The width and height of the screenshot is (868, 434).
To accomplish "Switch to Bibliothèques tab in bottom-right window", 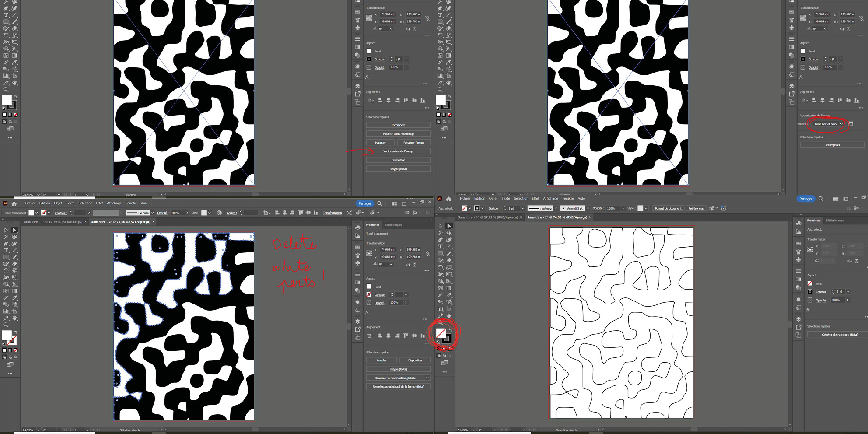I will coord(835,220).
